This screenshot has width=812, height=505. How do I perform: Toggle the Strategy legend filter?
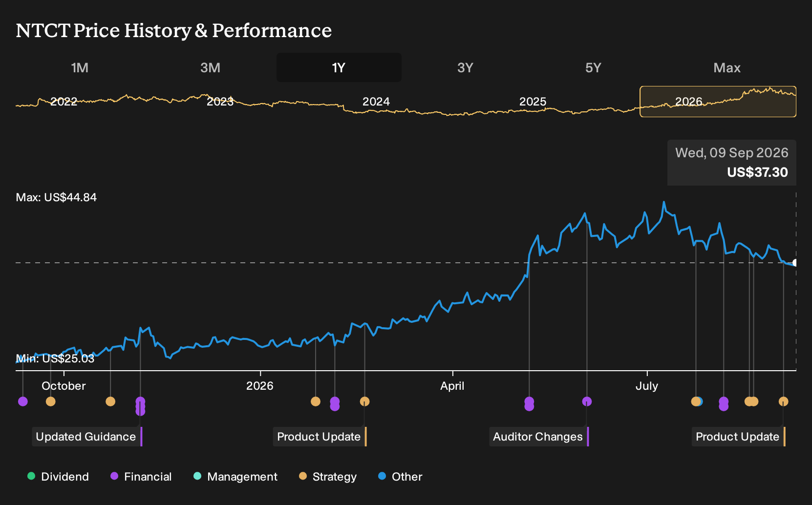tap(328, 477)
